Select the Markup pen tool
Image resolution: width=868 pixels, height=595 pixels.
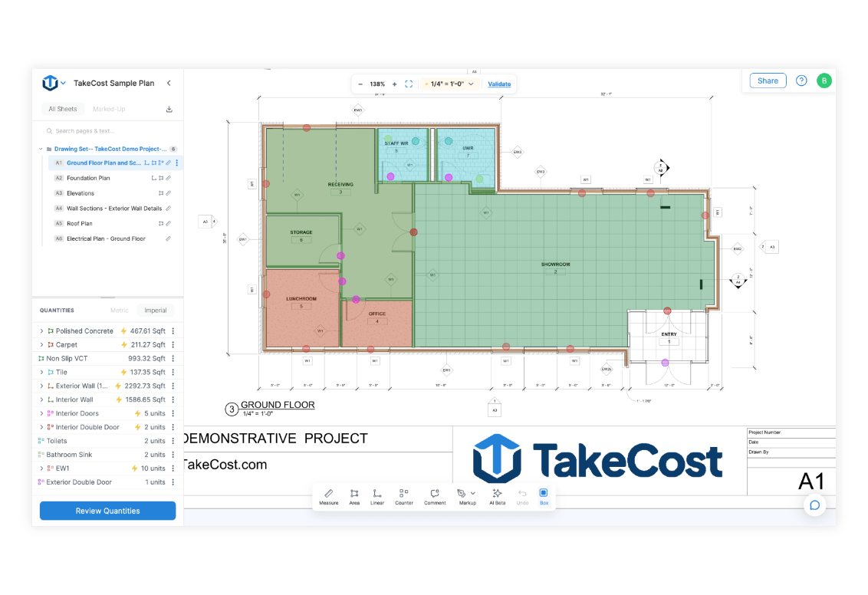462,493
